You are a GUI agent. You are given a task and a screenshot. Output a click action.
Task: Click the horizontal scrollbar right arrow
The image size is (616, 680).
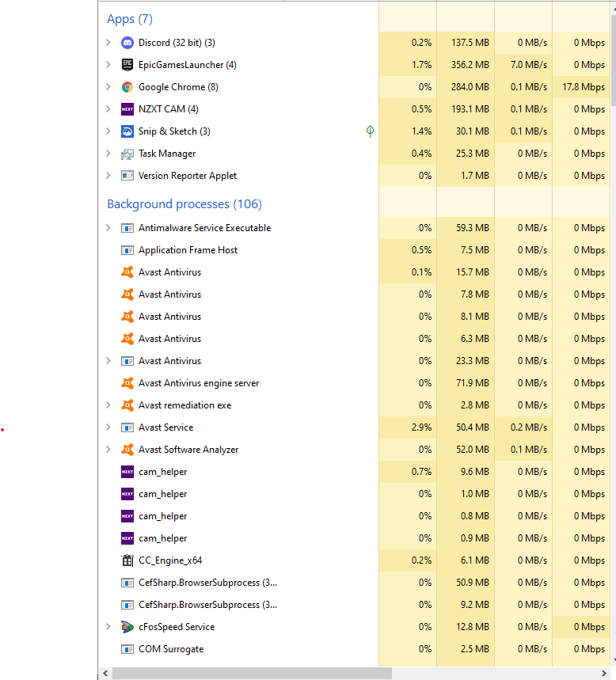604,673
